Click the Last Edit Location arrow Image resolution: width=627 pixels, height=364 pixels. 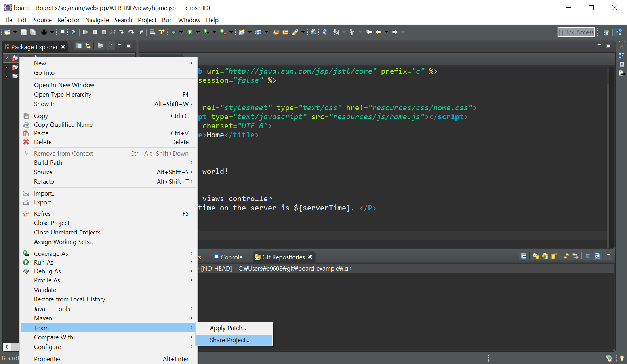(x=369, y=32)
